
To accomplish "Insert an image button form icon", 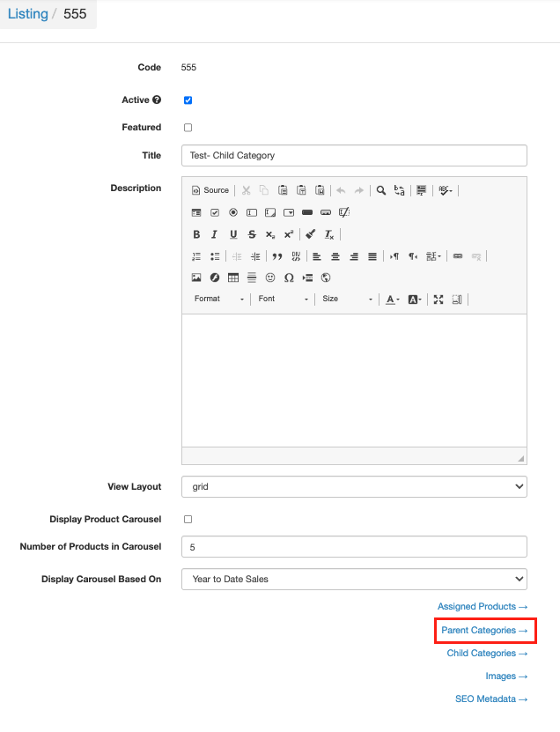I will tap(326, 213).
